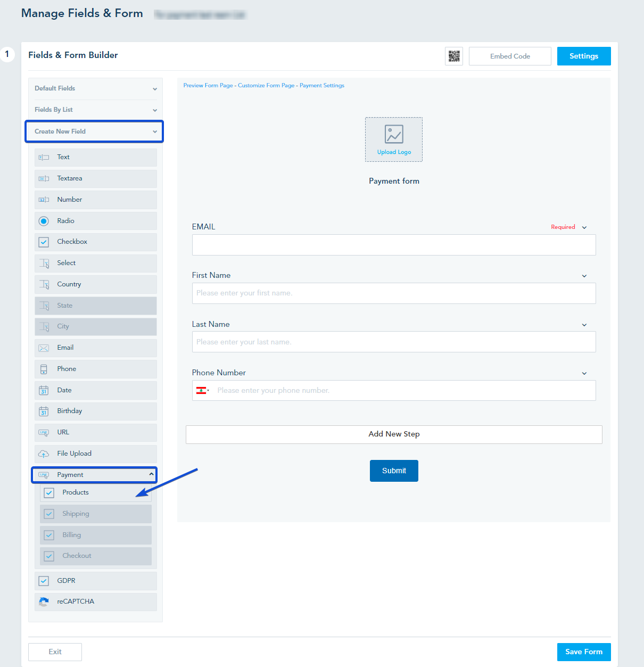
Task: Click the Checkbox field icon
Action: click(44, 242)
